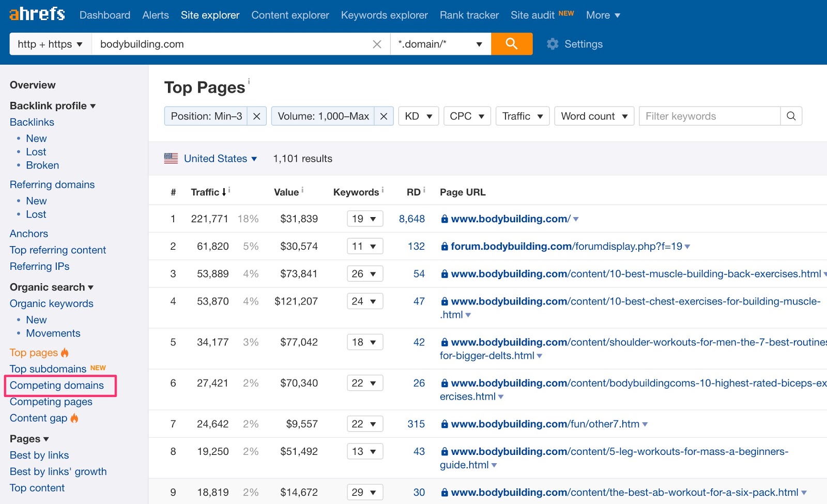Click the 315 referring domains value
Screen dimensions: 827x504
416,424
